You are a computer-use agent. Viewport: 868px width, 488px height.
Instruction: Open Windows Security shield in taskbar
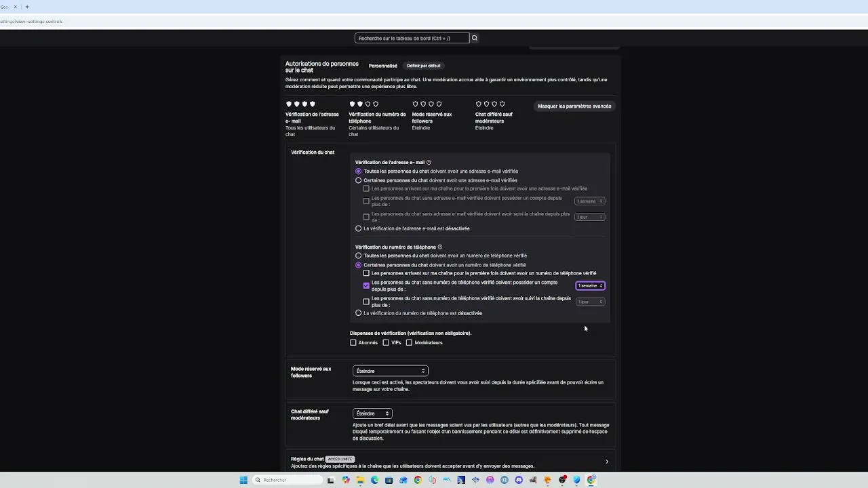[x=577, y=480]
